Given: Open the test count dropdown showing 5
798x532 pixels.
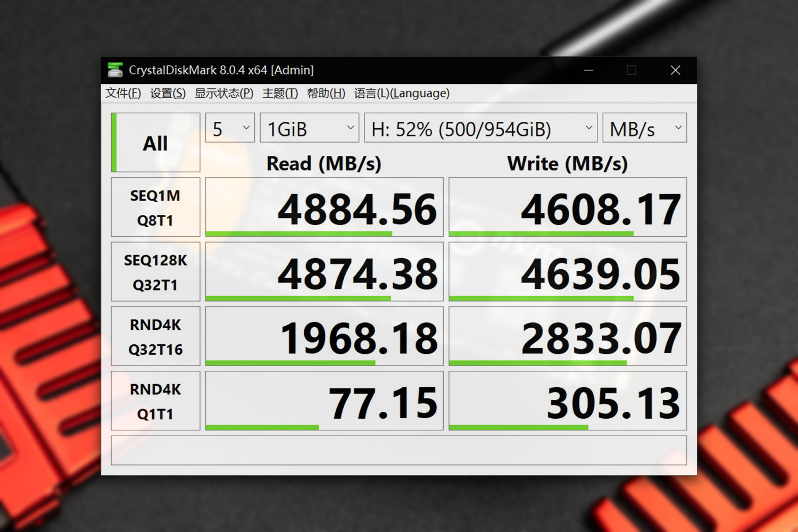Looking at the screenshot, I should [x=229, y=128].
